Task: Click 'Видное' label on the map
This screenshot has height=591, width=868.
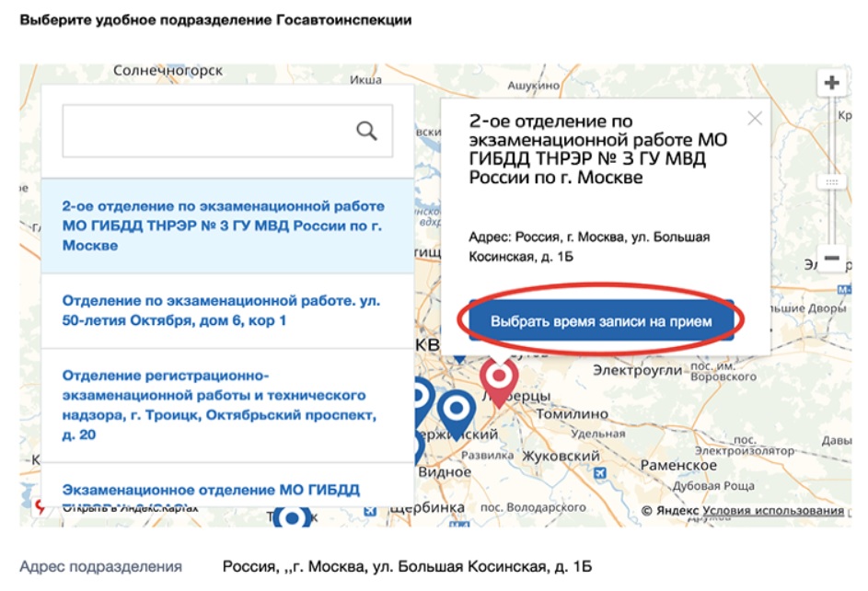Action: 445,472
